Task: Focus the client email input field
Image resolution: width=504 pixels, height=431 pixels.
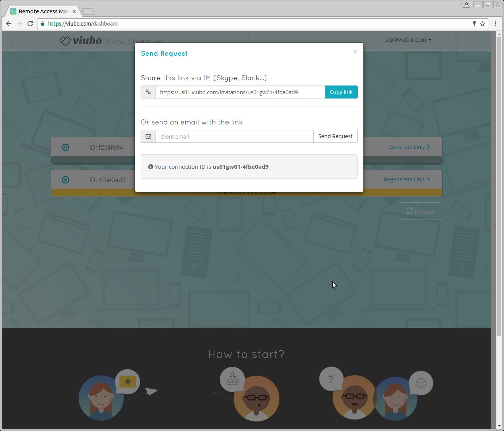Action: pyautogui.click(x=235, y=136)
